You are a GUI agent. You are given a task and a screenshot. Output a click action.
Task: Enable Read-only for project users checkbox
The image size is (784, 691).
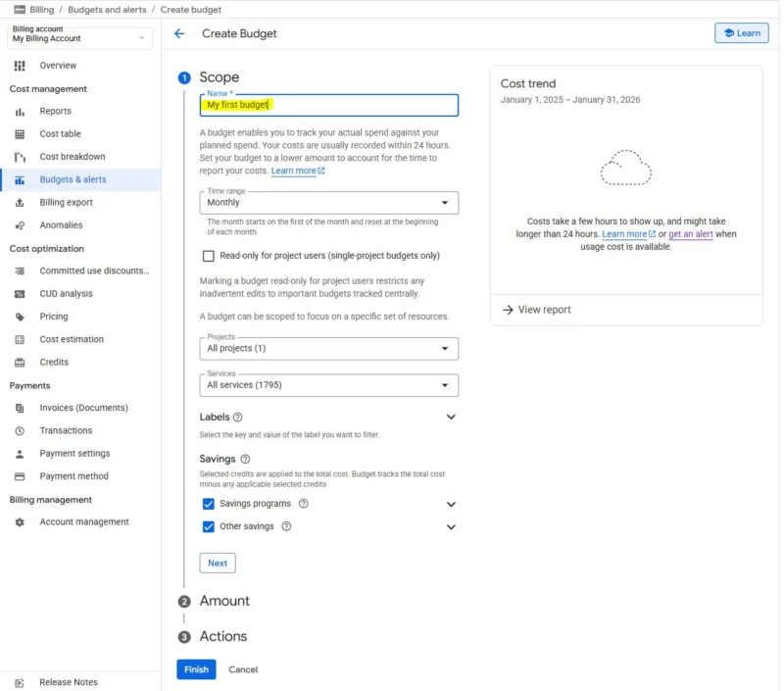coord(208,256)
